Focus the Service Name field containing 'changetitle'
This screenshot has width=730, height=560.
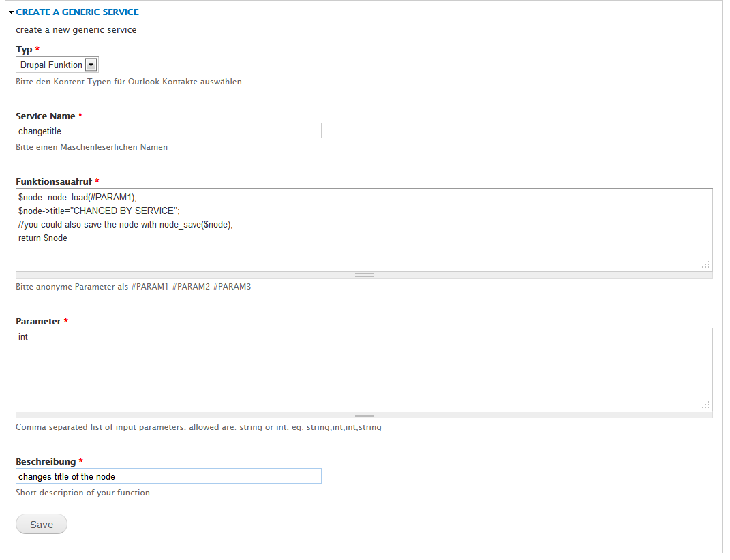click(x=168, y=131)
